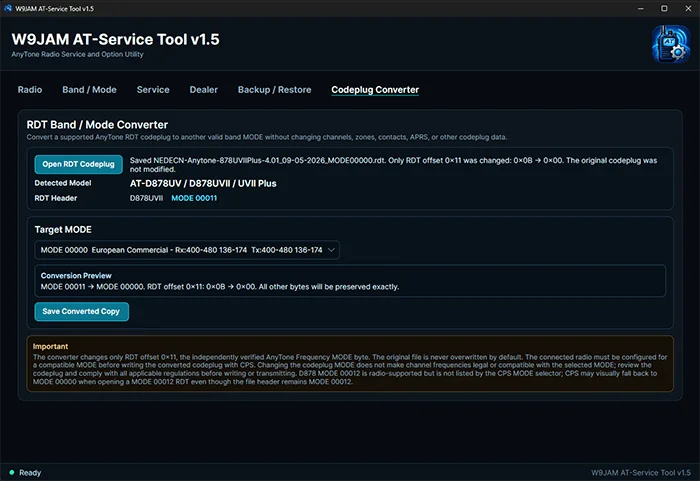
Task: Click the W9JAM AT-Service Tool v1.5 main title
Action: point(116,39)
